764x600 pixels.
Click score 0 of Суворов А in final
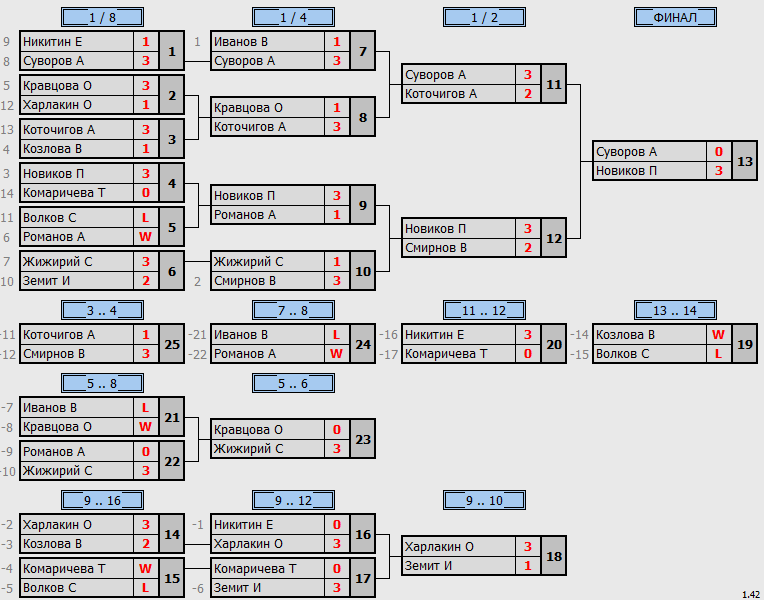tap(719, 152)
